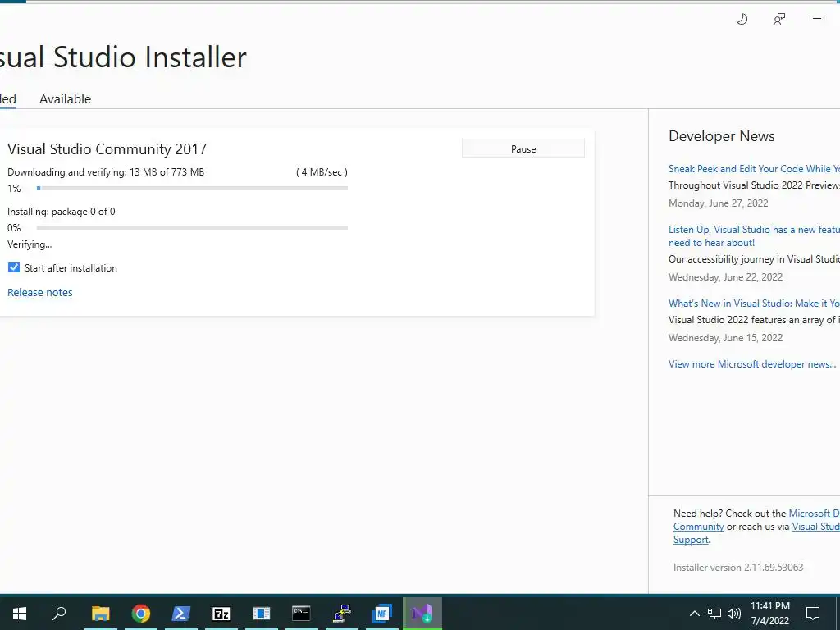
Task: Open the MF application on taskbar
Action: pos(382,614)
